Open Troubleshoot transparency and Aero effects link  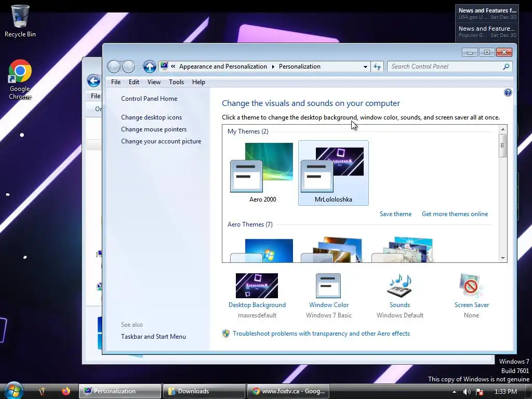point(321,334)
